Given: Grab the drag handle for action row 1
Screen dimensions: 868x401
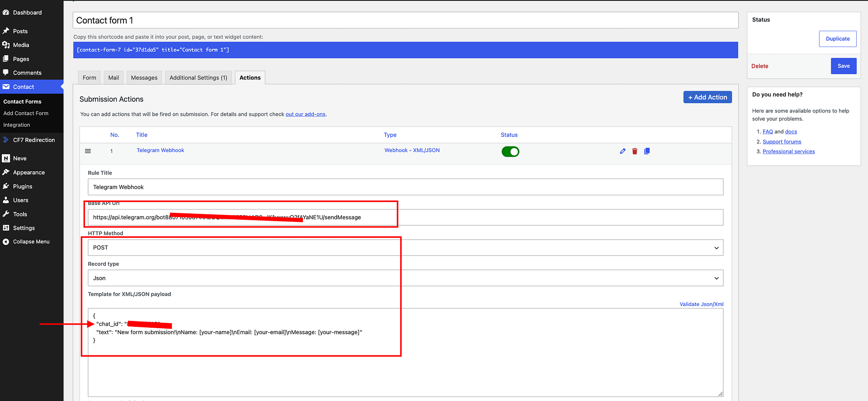Looking at the screenshot, I should (x=88, y=151).
